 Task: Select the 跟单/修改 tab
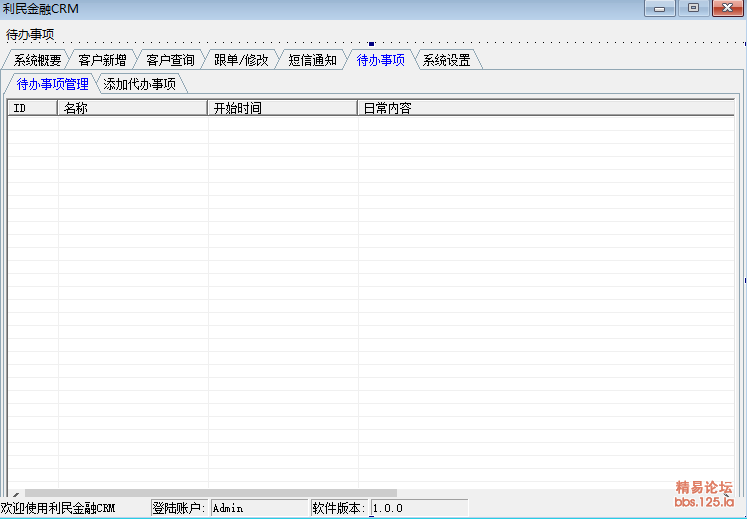241,60
